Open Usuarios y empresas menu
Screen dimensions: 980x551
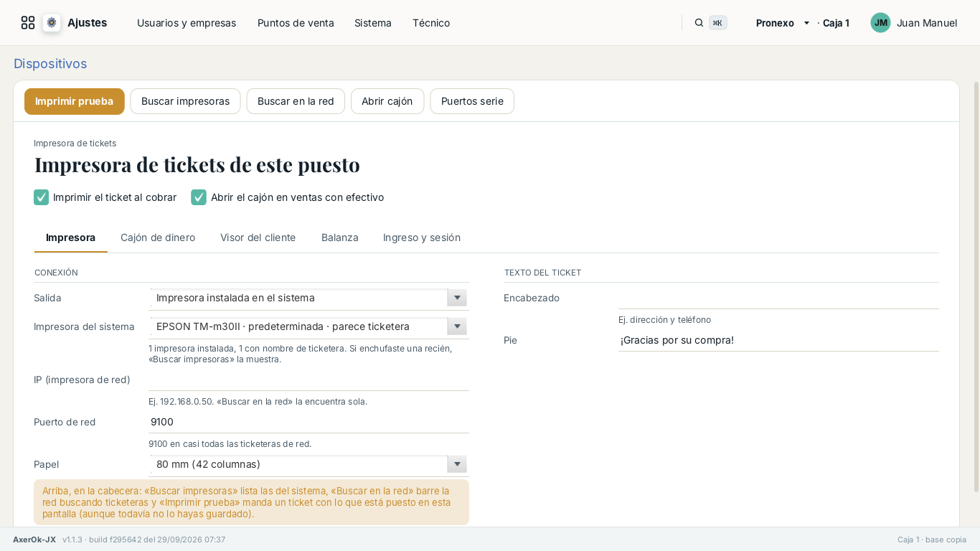(x=187, y=23)
